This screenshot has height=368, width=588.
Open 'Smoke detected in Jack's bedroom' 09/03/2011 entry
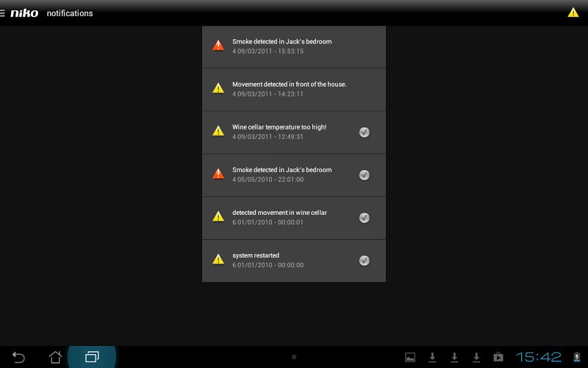[294, 47]
